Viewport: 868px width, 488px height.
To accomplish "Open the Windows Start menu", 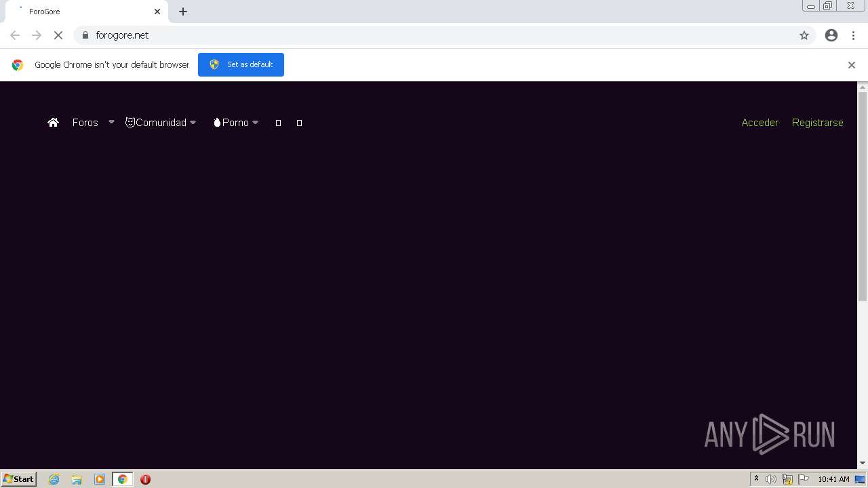I will [19, 479].
